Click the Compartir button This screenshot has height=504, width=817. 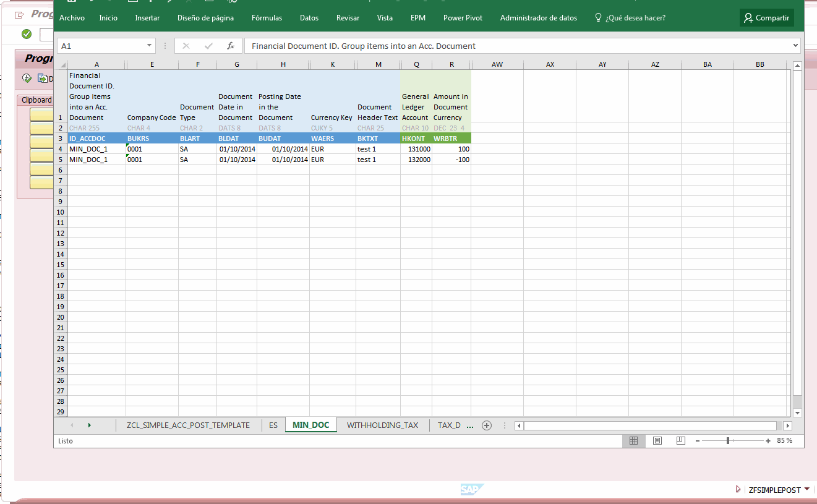coord(766,18)
